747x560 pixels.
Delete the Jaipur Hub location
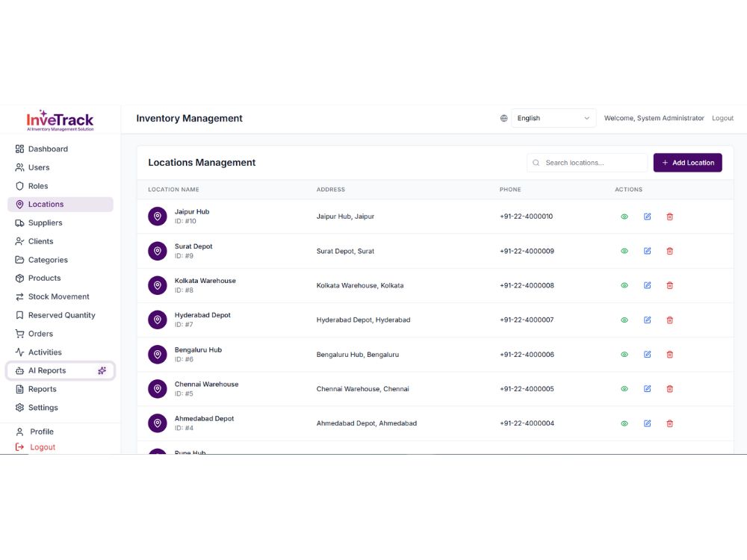pos(669,217)
